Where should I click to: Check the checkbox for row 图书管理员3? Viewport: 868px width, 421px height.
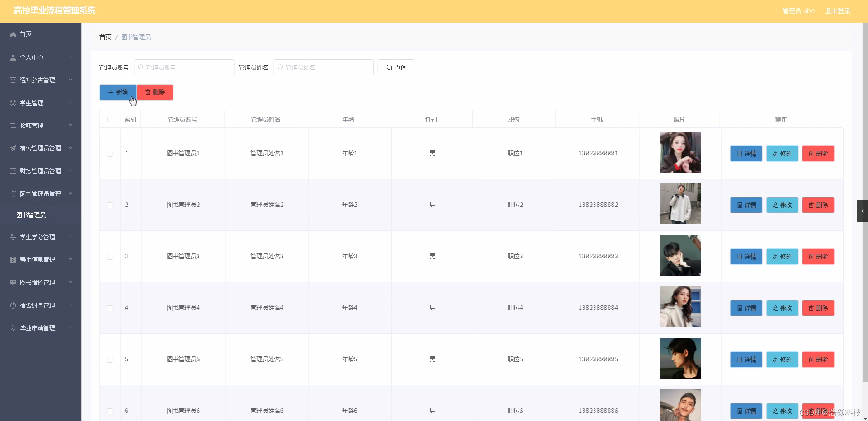pos(109,257)
